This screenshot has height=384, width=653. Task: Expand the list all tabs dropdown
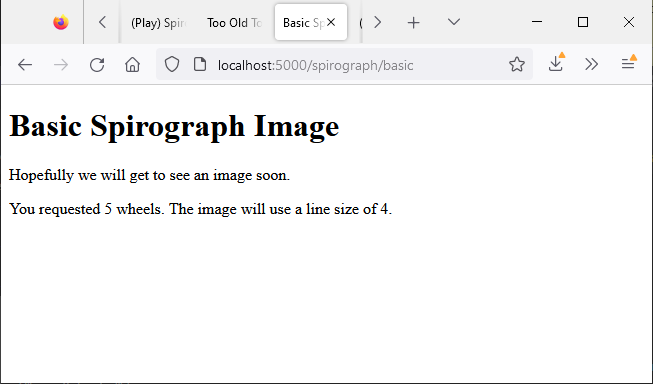click(x=454, y=22)
